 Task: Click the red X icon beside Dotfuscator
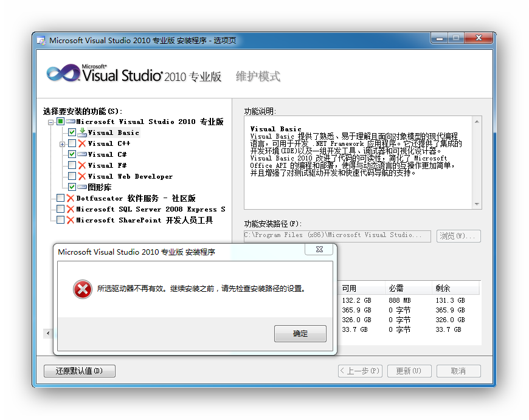point(71,198)
